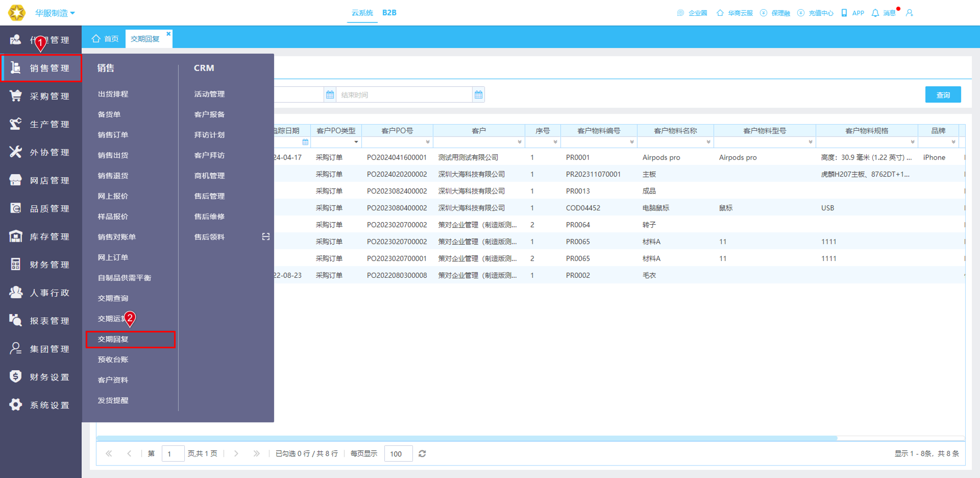This screenshot has width=980, height=478.
Task: Switch to B2B tab
Action: tap(389, 13)
